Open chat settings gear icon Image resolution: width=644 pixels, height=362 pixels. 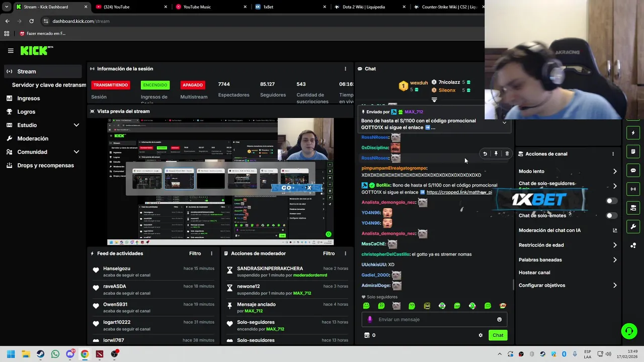point(480,335)
